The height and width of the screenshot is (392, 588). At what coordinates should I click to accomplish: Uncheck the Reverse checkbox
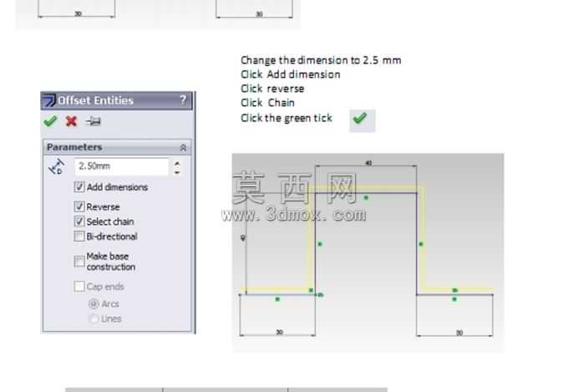(79, 206)
